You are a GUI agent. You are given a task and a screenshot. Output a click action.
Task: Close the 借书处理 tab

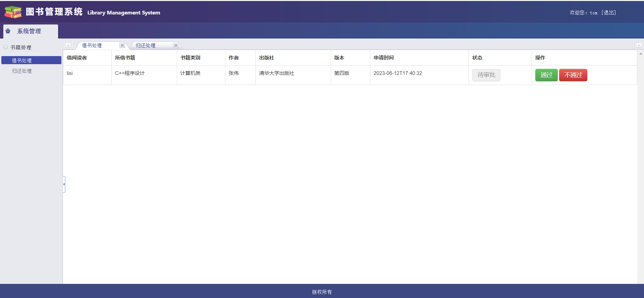click(x=122, y=45)
